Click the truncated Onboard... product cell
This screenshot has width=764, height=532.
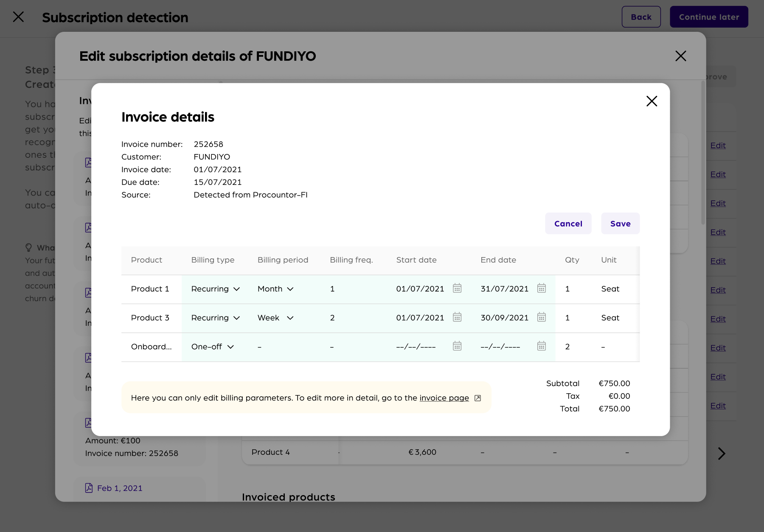(x=151, y=347)
